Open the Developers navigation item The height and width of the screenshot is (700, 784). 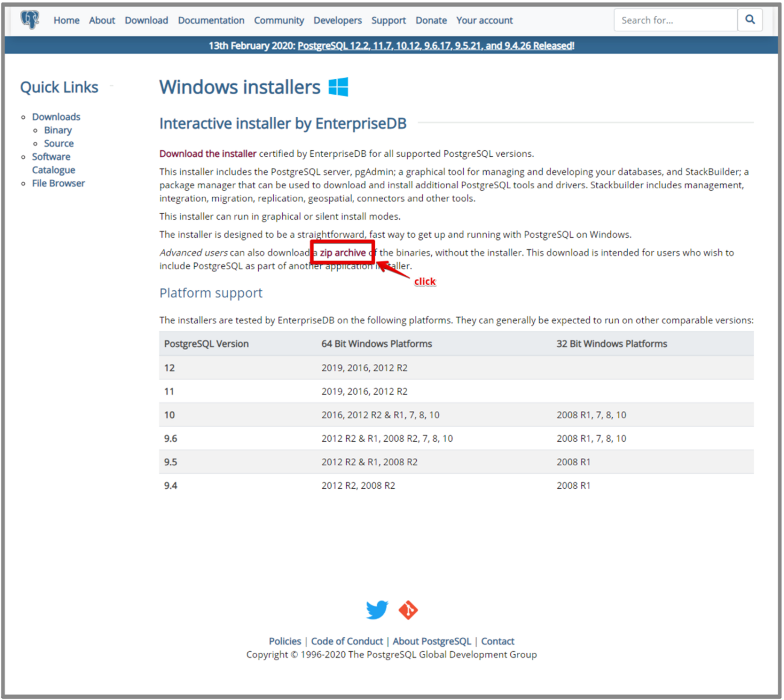click(338, 20)
